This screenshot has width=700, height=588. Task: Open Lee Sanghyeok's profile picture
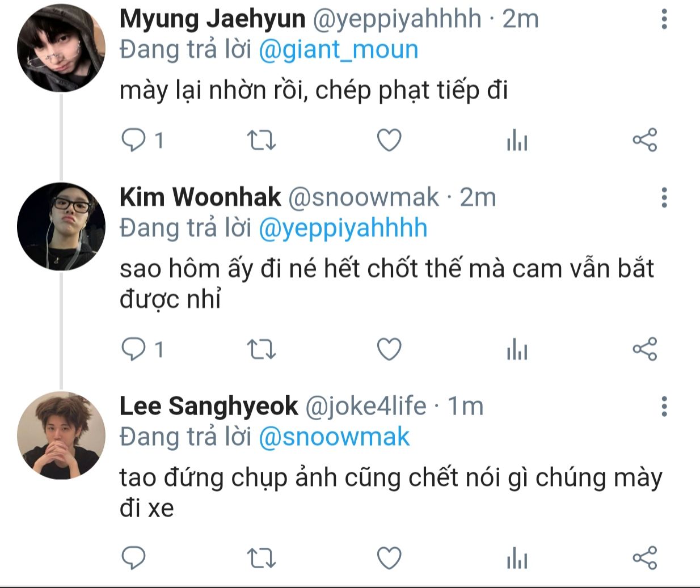pyautogui.click(x=61, y=435)
